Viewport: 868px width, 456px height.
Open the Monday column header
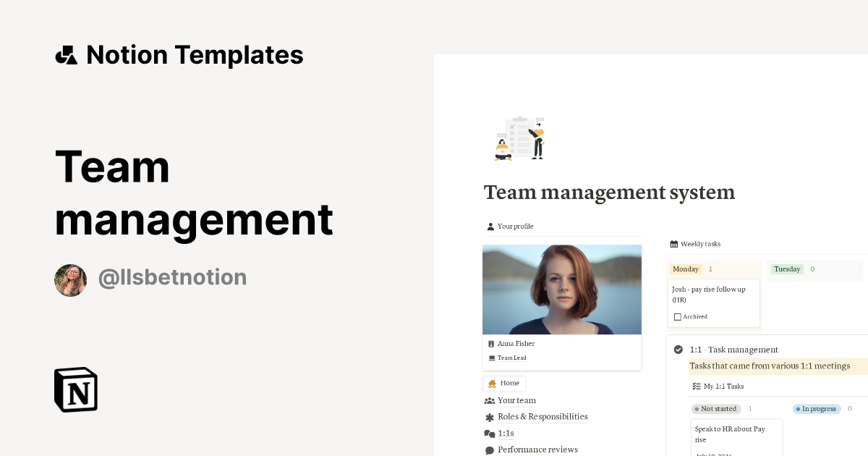point(685,269)
